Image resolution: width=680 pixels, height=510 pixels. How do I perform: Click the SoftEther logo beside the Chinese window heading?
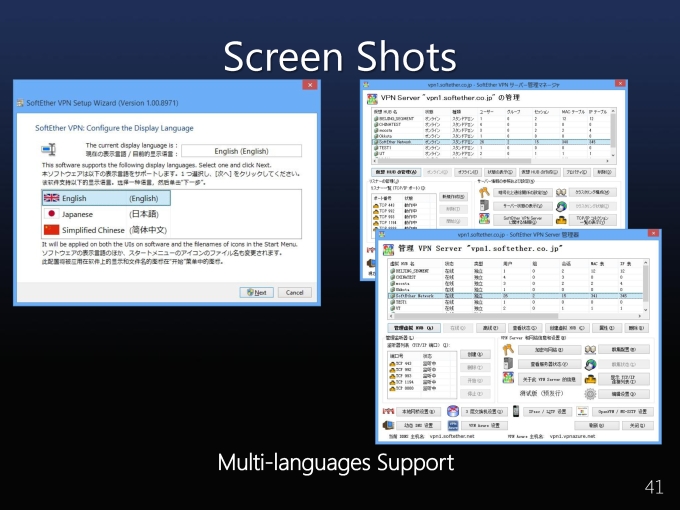pyautogui.click(x=388, y=249)
